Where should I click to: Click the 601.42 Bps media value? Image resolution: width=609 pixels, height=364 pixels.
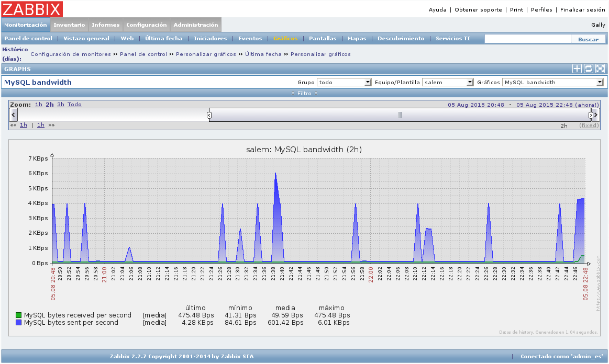[285, 323]
